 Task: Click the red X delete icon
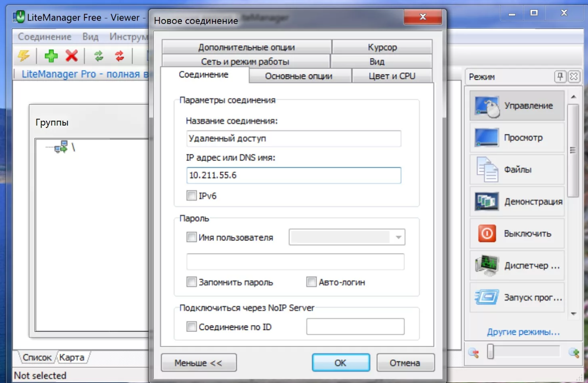[72, 56]
